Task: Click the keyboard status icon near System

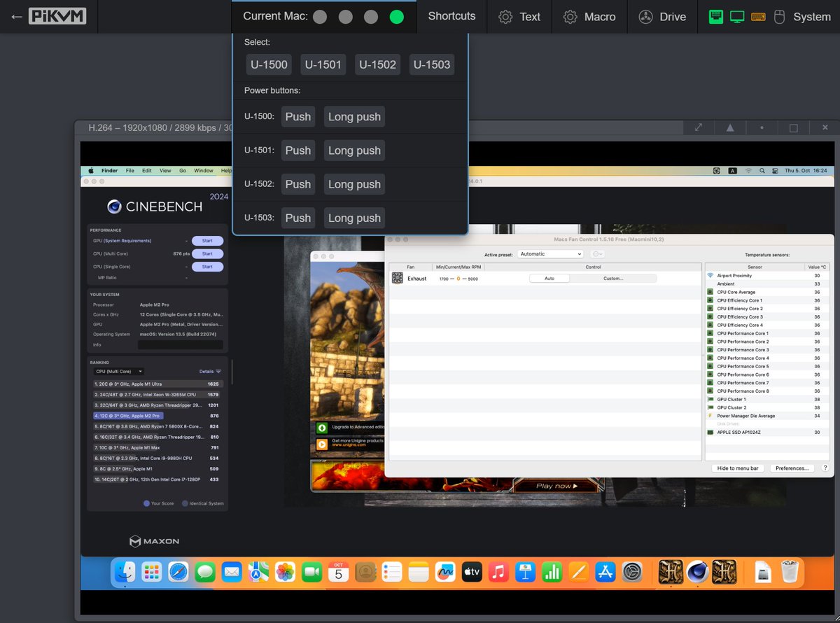Action: click(758, 16)
